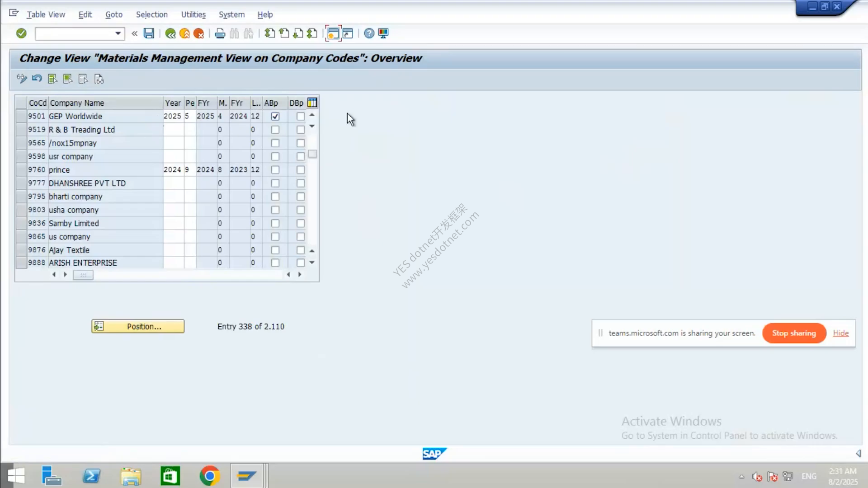Click the Position... button

(x=138, y=326)
